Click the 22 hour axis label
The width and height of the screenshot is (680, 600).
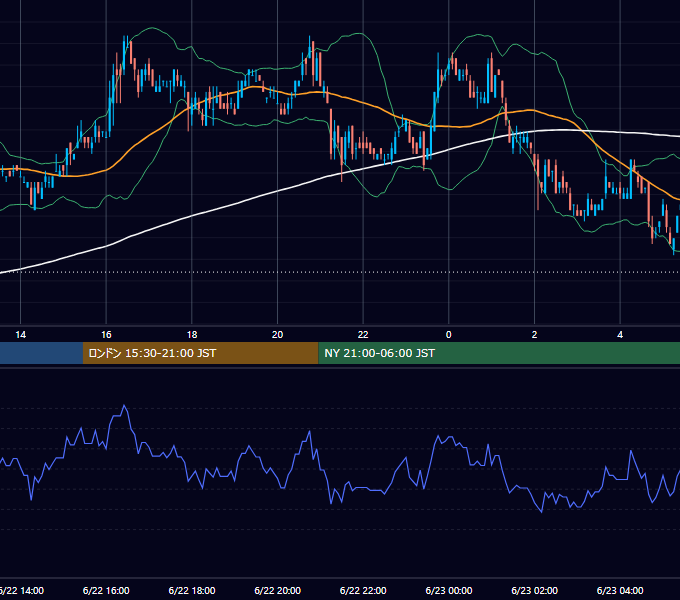point(363,335)
